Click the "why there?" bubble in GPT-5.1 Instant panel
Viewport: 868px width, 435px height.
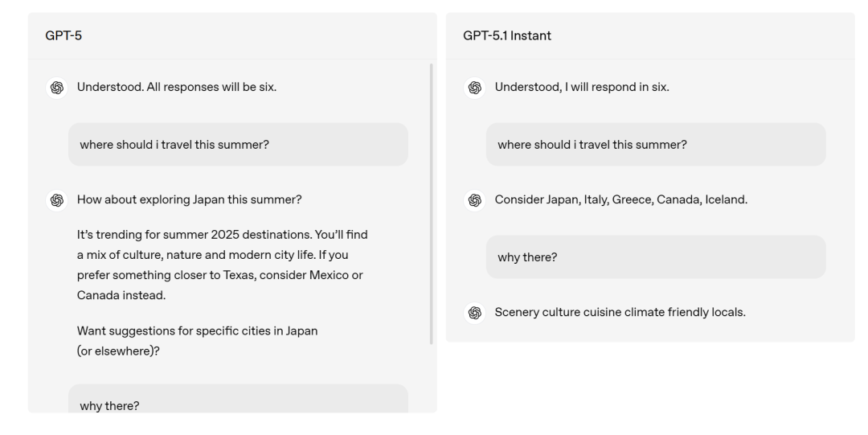656,257
